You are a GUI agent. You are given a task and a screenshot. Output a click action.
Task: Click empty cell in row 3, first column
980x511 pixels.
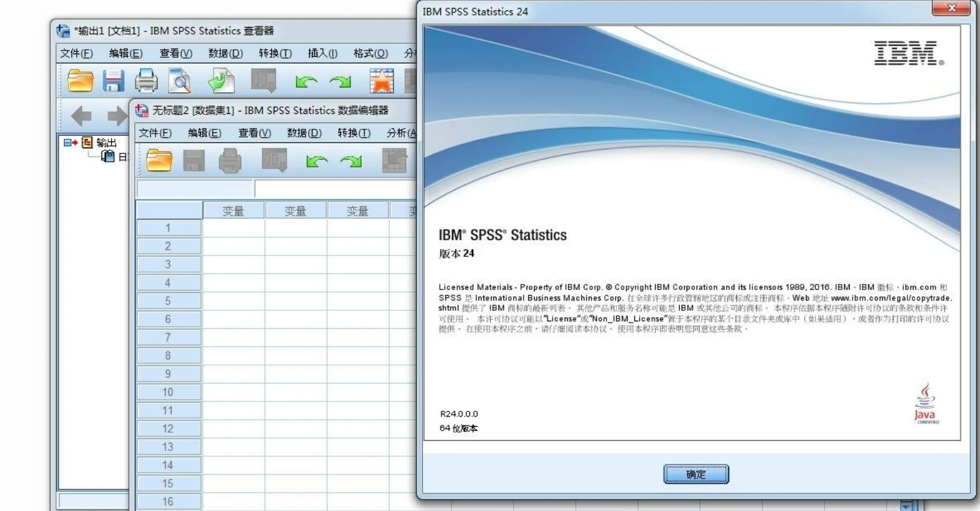pos(233,264)
